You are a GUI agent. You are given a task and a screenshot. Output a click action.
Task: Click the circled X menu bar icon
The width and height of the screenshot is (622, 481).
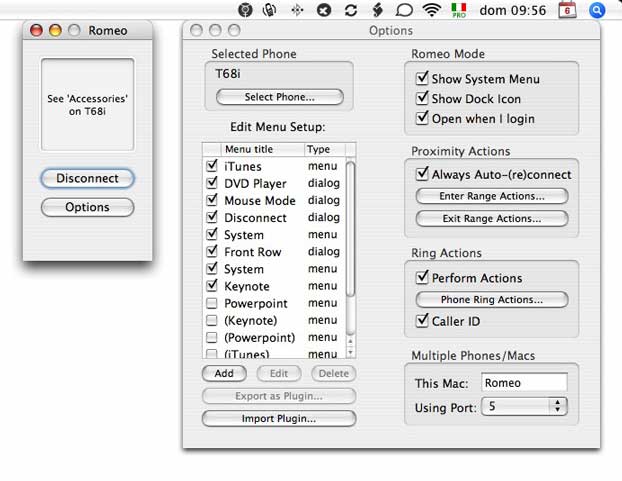(324, 10)
